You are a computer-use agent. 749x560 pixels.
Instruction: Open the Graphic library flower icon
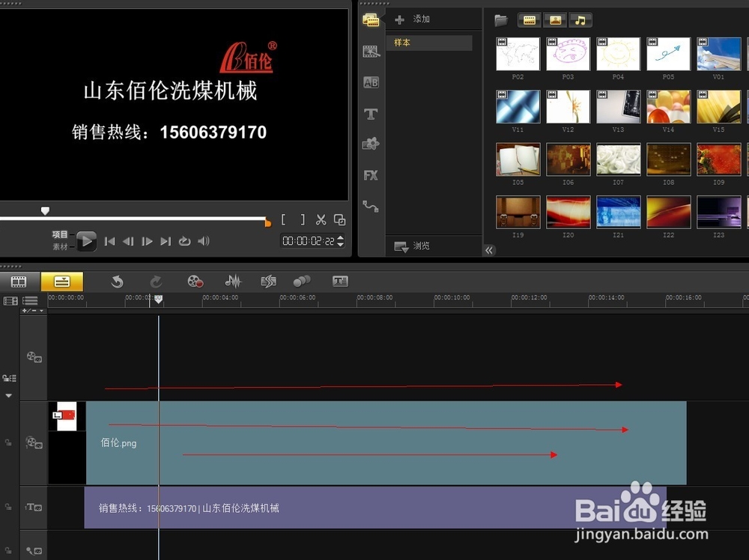coord(371,144)
